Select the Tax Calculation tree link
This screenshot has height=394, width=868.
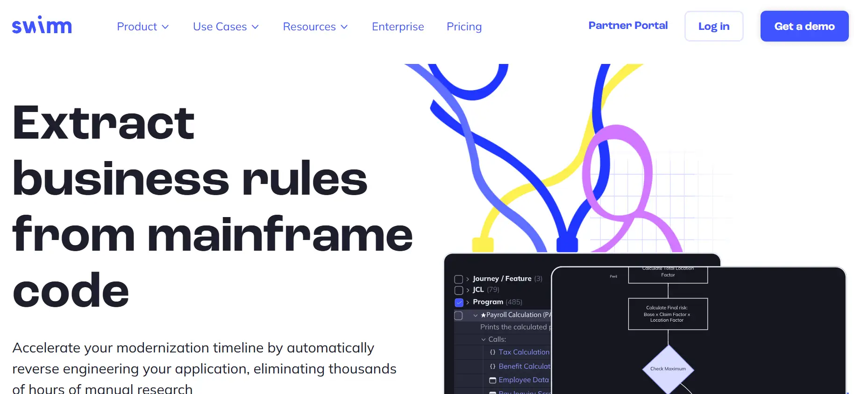(524, 352)
